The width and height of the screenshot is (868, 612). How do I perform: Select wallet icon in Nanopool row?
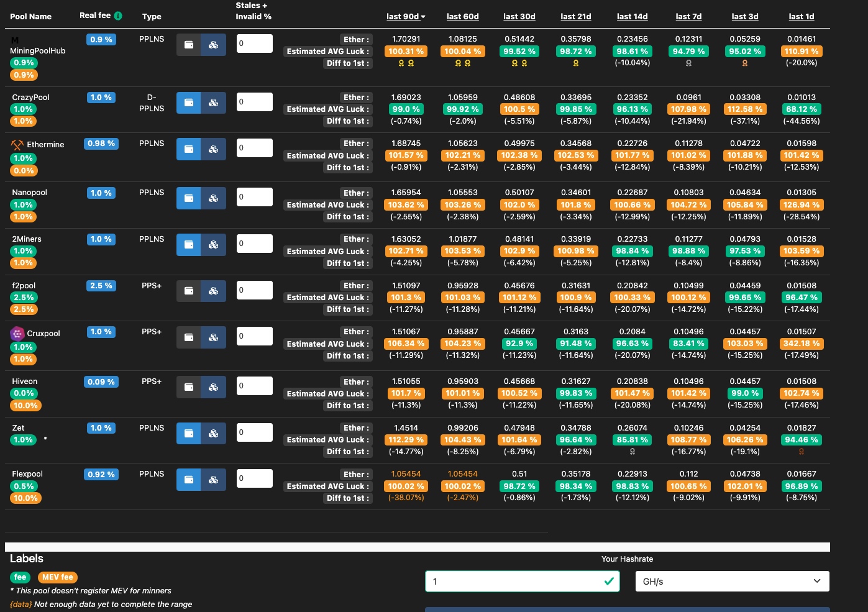click(x=189, y=198)
